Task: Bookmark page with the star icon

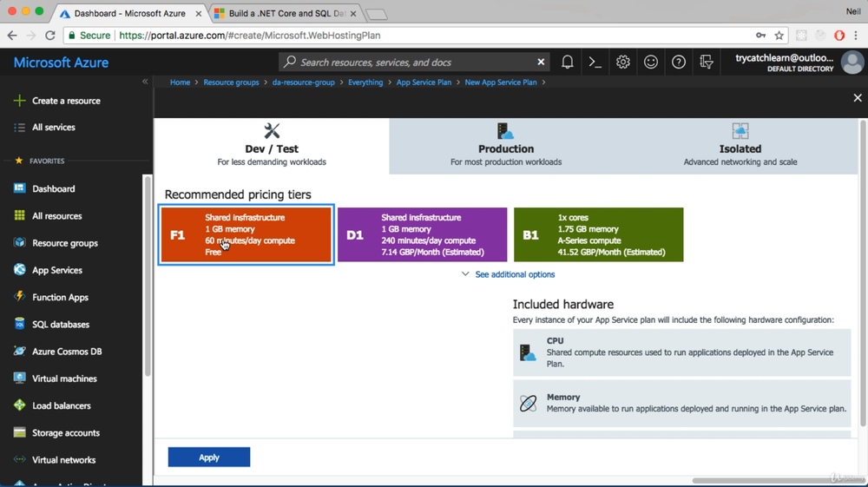Action: coord(779,36)
